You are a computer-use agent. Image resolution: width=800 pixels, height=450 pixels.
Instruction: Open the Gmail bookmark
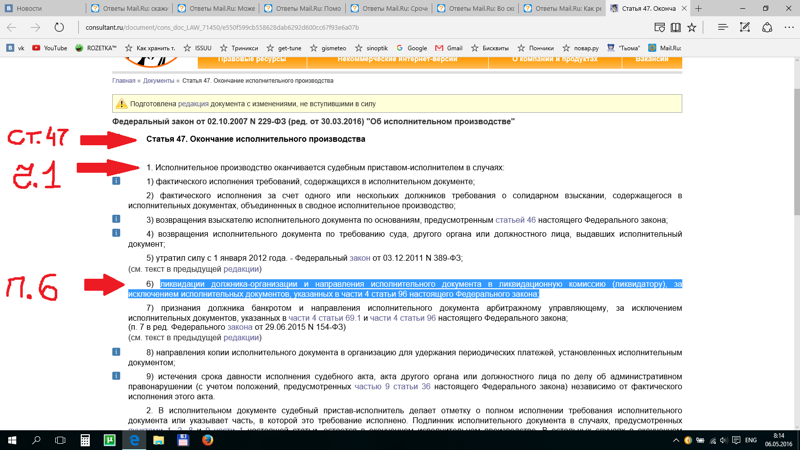[x=449, y=48]
